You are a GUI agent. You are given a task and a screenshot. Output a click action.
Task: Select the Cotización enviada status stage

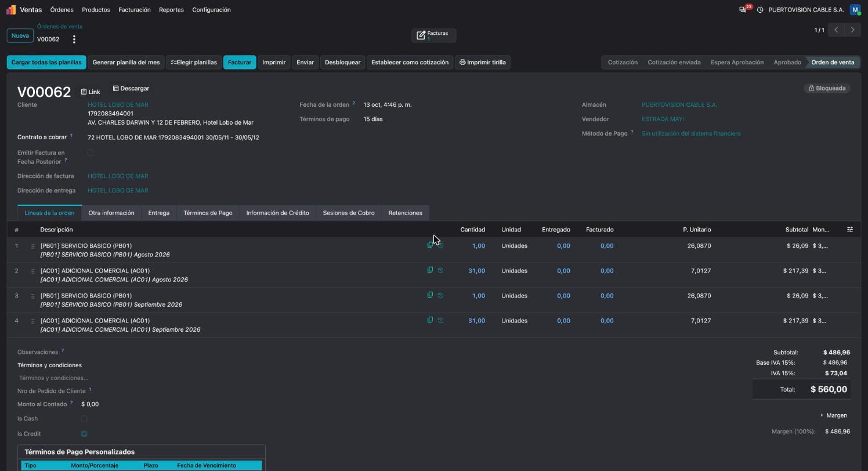click(674, 62)
